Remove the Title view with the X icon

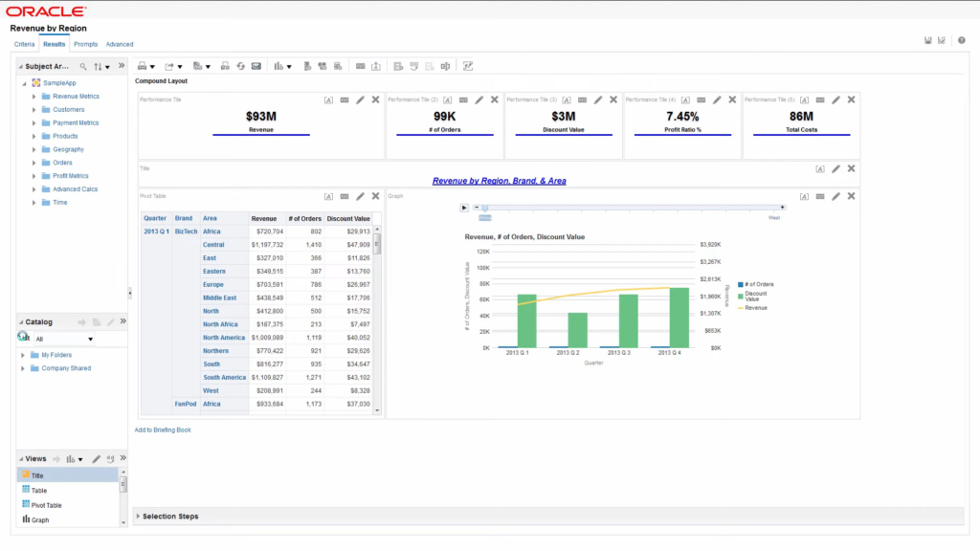pos(851,168)
